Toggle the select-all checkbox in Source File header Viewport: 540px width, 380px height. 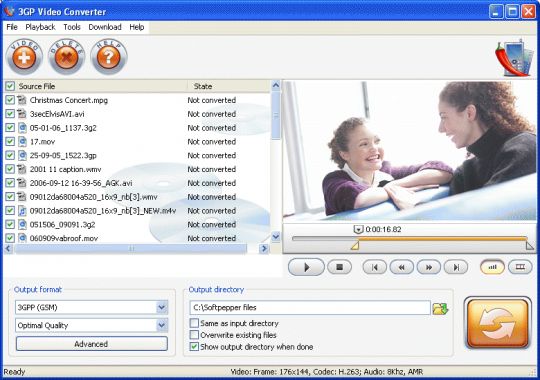click(10, 86)
